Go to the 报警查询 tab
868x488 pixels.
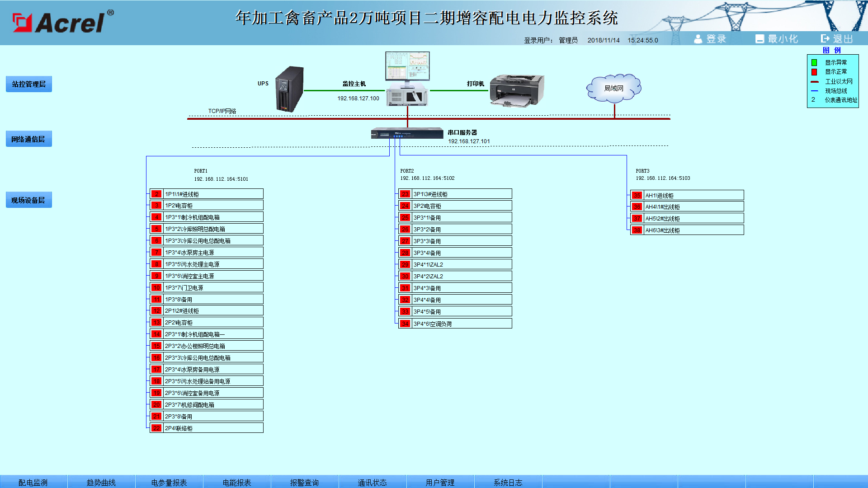coord(305,482)
